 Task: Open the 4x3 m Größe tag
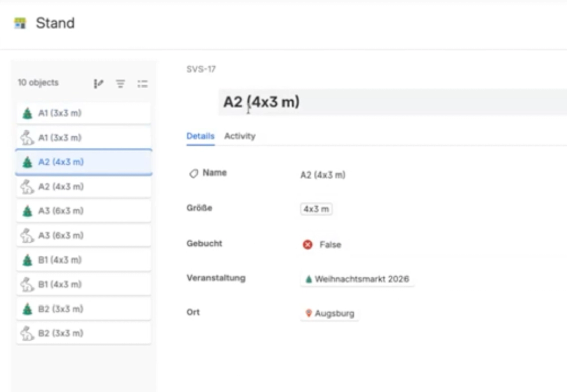pos(316,209)
